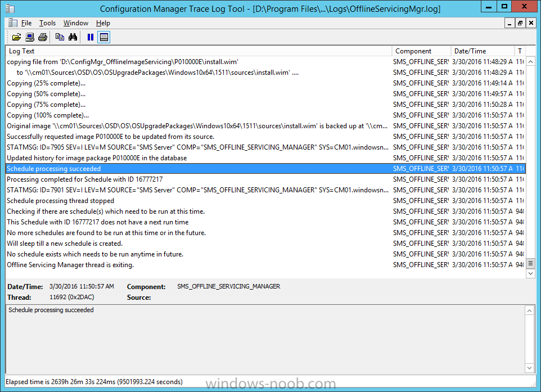
Task: Minimize the inner log document window
Action: tap(509, 23)
